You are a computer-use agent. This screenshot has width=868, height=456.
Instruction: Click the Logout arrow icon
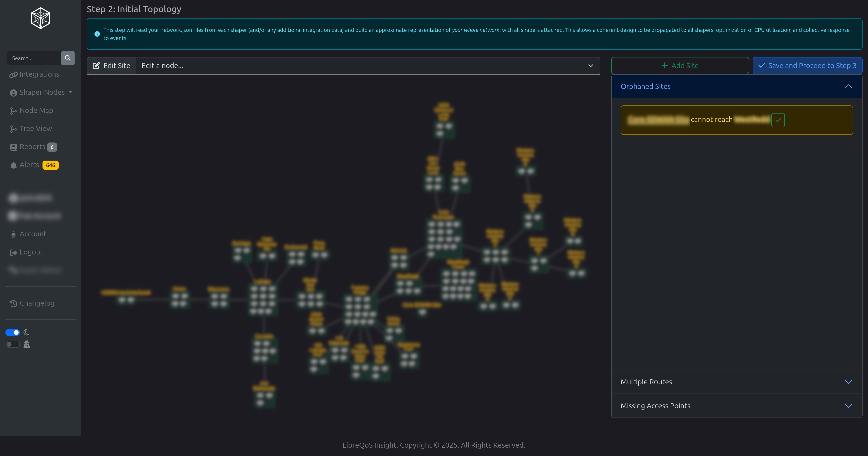[14, 252]
